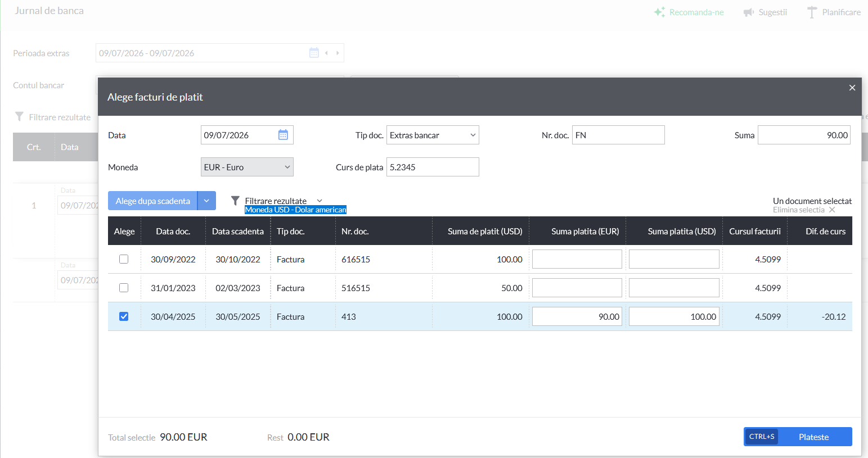
Task: Click Jurnal de banca page title
Action: [x=49, y=11]
